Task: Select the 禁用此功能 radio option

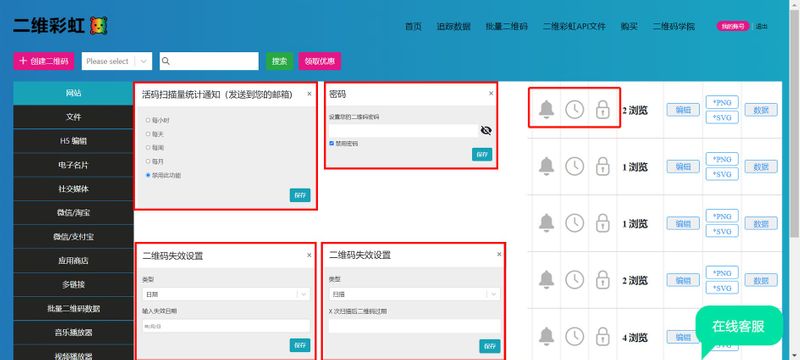Action: [148, 175]
